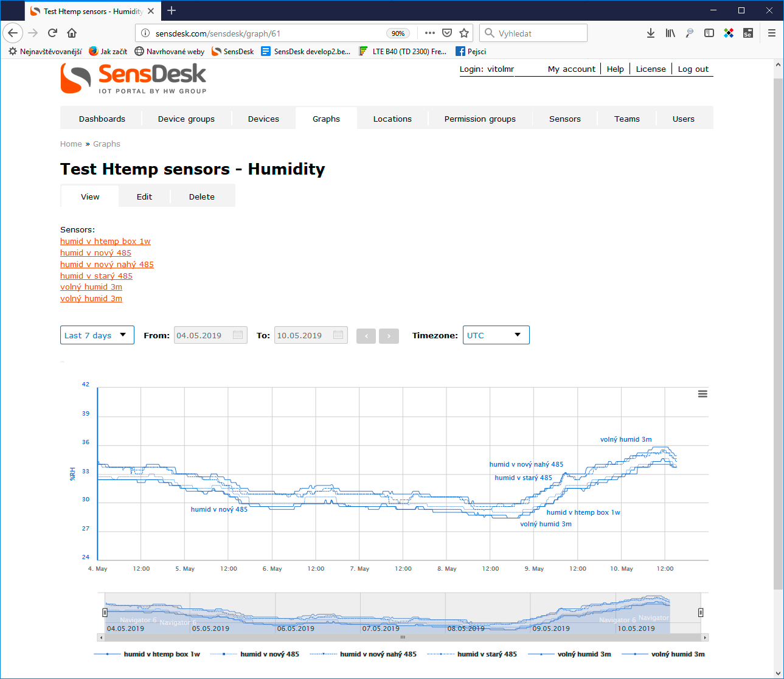784x679 pixels.
Task: Expand the Last 7 days range dropdown
Action: click(97, 335)
